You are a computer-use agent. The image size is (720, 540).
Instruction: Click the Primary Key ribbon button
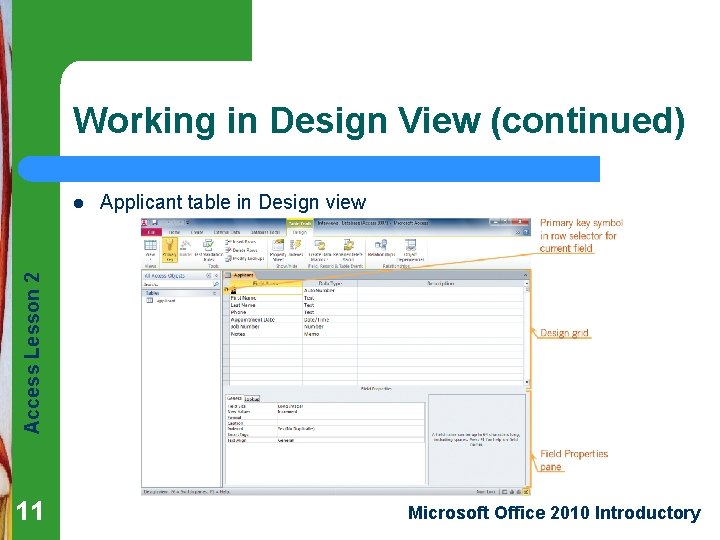(169, 250)
